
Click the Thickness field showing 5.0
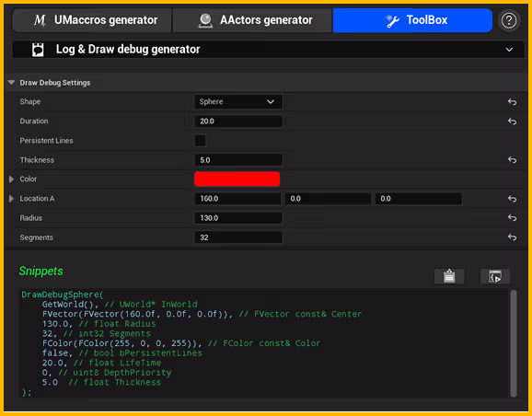[238, 160]
